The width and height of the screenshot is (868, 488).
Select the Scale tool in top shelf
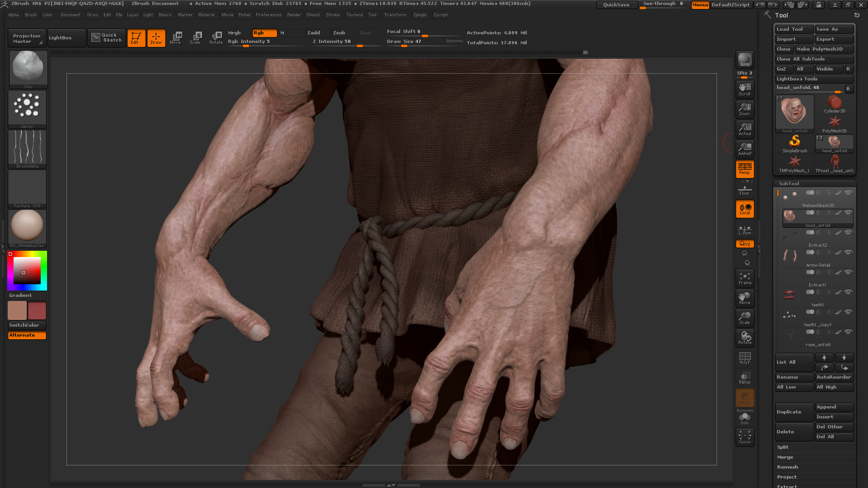click(x=195, y=38)
